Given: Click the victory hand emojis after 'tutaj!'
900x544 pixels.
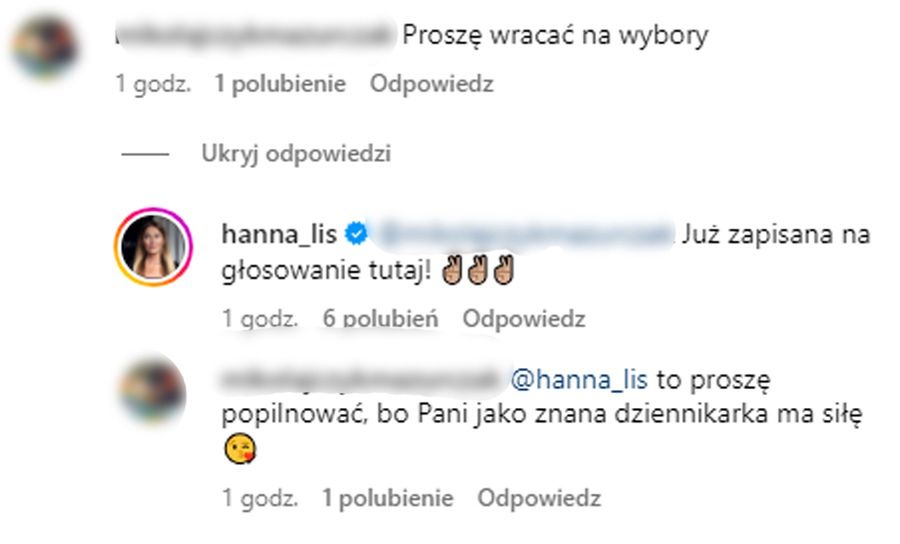Looking at the screenshot, I should pos(478,270).
